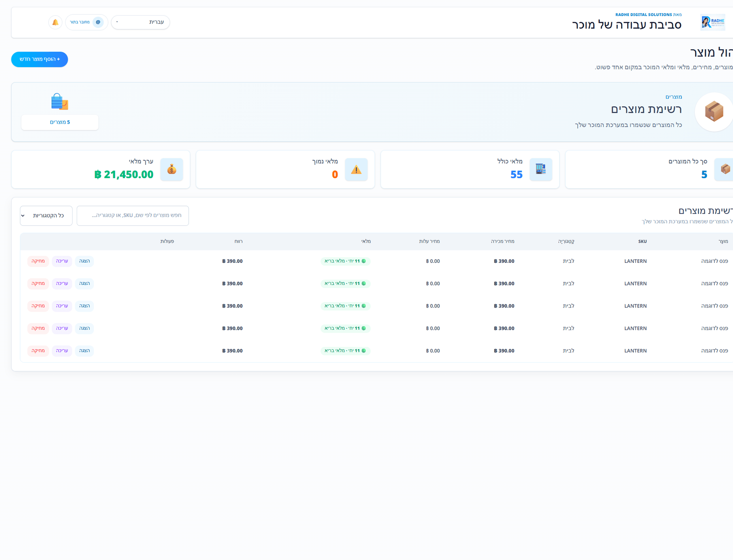Focus the product search field
The height and width of the screenshot is (560, 733).
tap(133, 216)
